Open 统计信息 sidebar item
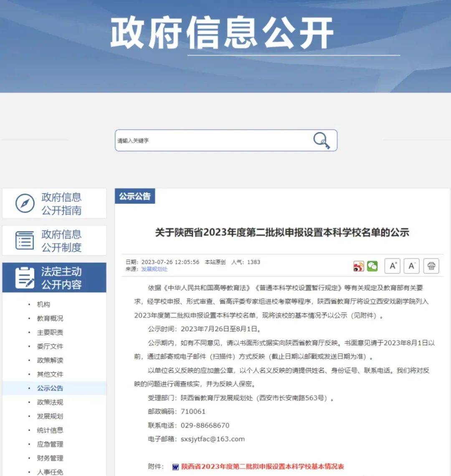451x476 pixels. coord(50,430)
